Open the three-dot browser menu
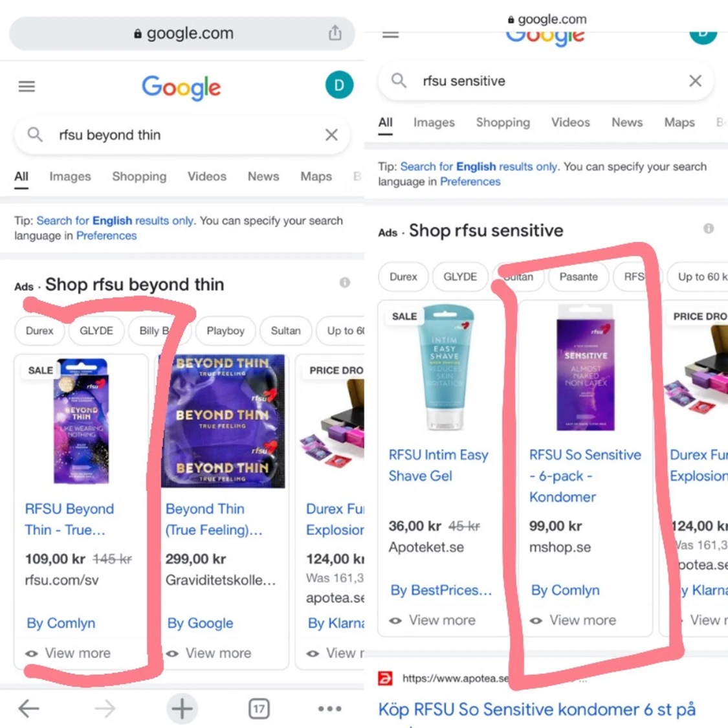The height and width of the screenshot is (728, 728). (x=329, y=709)
